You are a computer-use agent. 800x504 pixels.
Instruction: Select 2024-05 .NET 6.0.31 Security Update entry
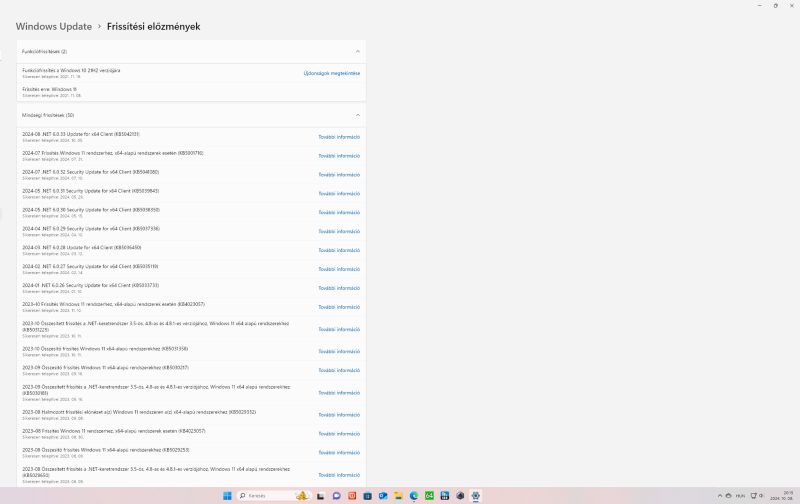click(191, 194)
